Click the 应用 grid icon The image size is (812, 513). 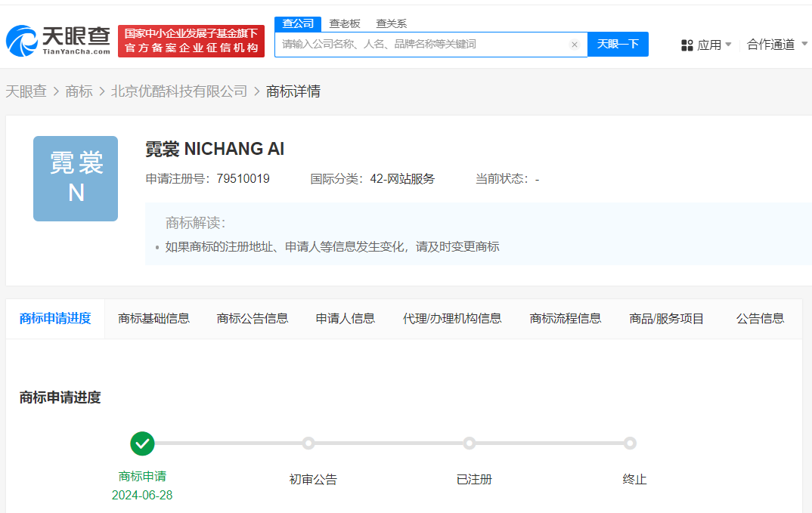click(687, 45)
